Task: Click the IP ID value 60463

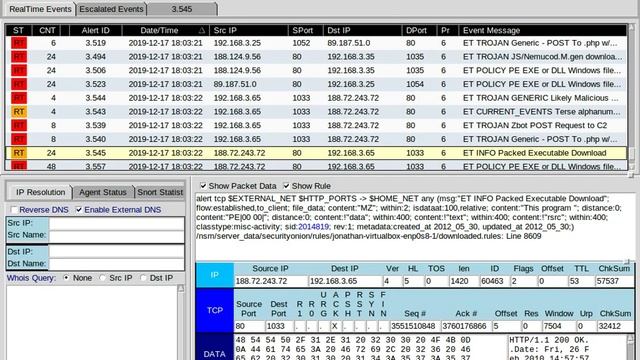Action: click(x=494, y=281)
